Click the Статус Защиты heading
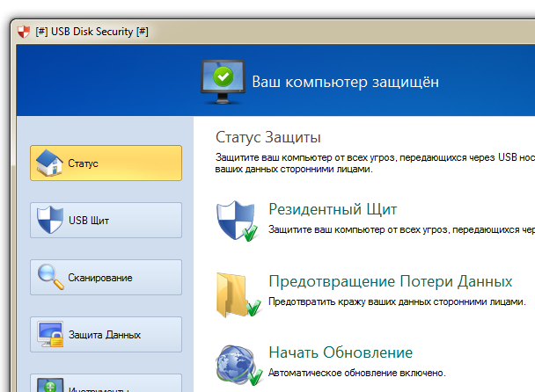The image size is (535, 392). point(268,138)
